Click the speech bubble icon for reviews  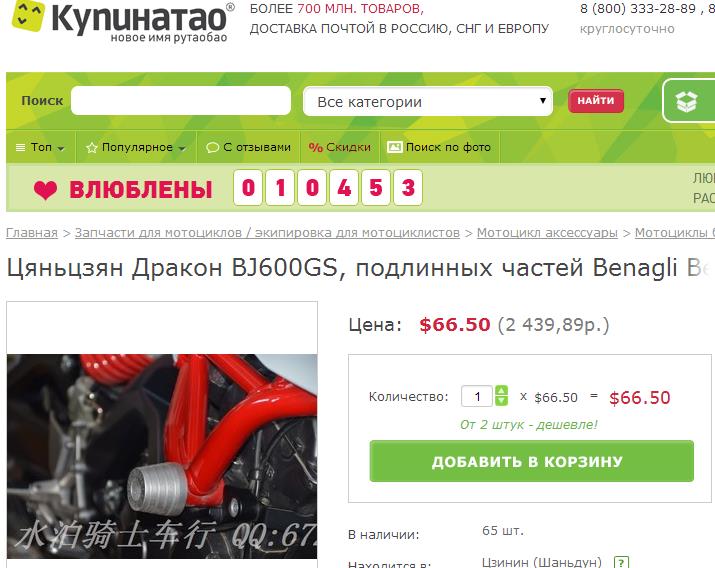pyautogui.click(x=212, y=147)
